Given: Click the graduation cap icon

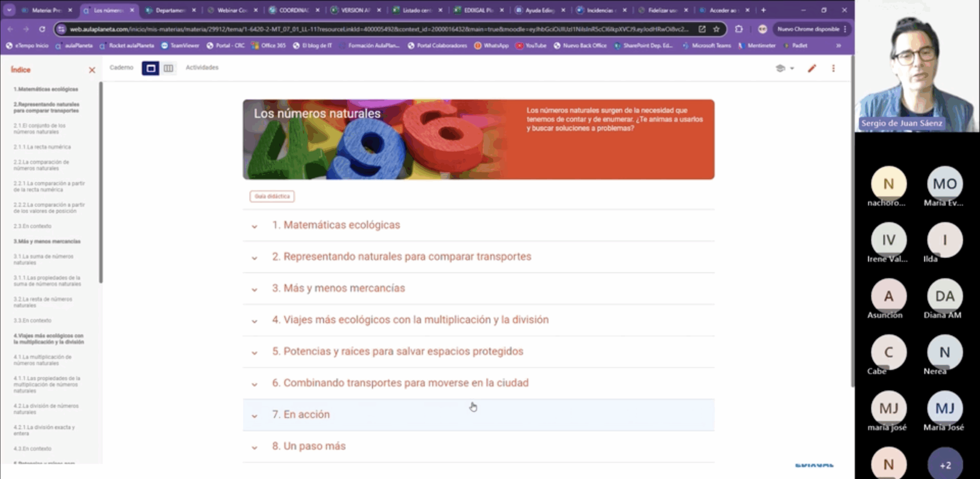Looking at the screenshot, I should (780, 68).
